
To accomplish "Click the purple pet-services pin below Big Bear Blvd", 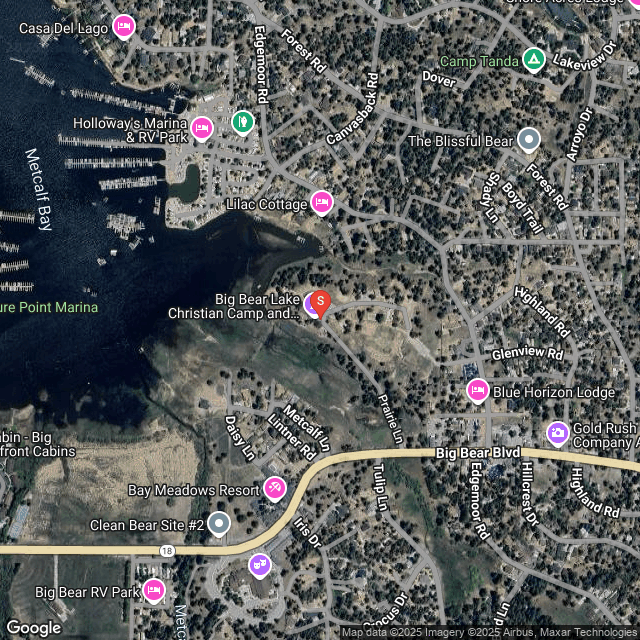I will pyautogui.click(x=260, y=566).
